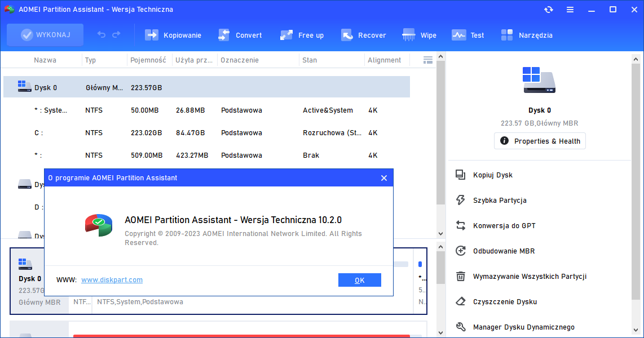Screen dimensions: 644x338
Task: Click the large Dysk 0 icon in side panel
Action: (x=539, y=81)
